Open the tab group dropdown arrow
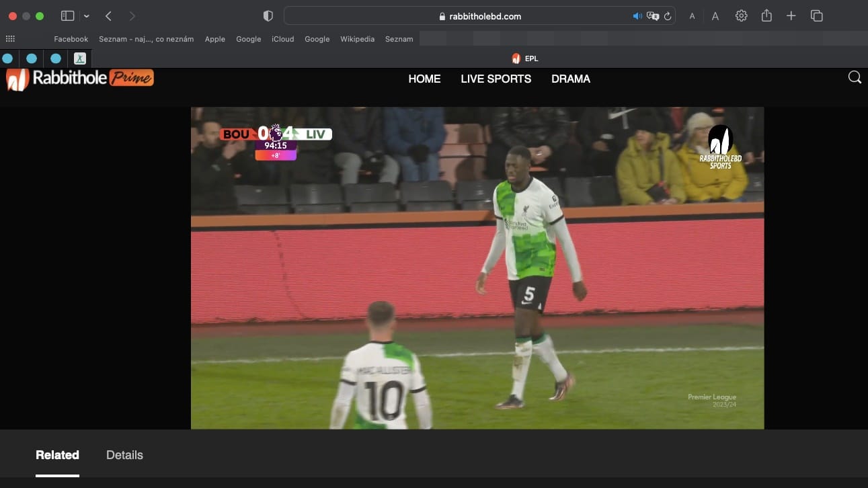 coord(87,16)
